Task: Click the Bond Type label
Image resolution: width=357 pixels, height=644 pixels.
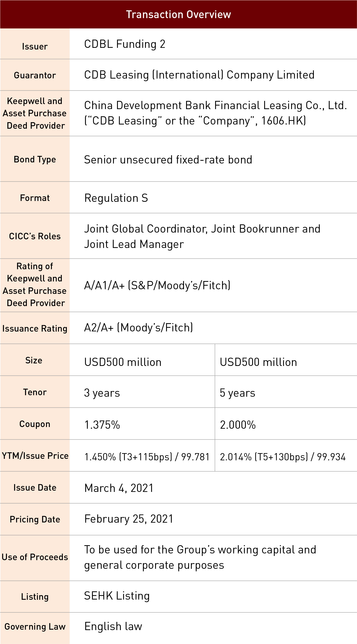Action: (x=35, y=159)
